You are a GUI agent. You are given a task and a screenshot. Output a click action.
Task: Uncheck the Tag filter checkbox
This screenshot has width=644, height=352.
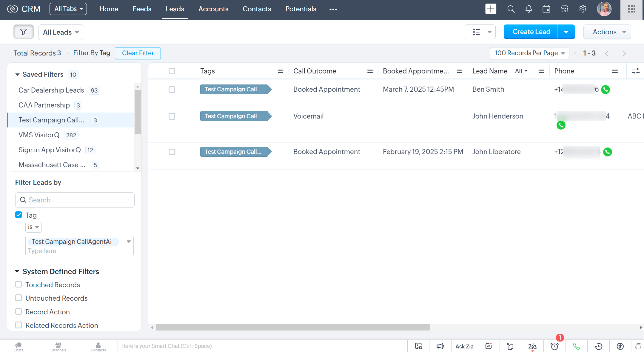[x=19, y=215]
